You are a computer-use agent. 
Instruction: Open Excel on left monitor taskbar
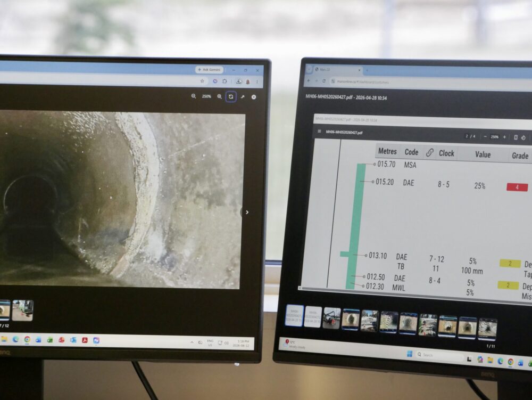pyautogui.click(x=50, y=340)
